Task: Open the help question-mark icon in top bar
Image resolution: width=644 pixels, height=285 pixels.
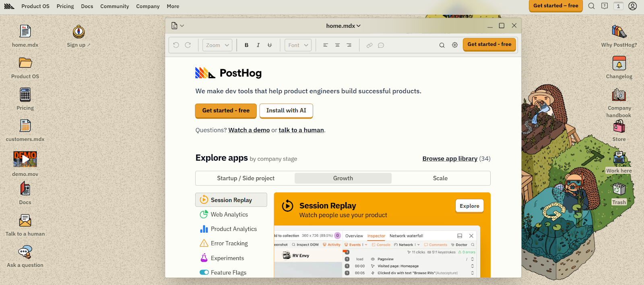Action: click(x=605, y=6)
